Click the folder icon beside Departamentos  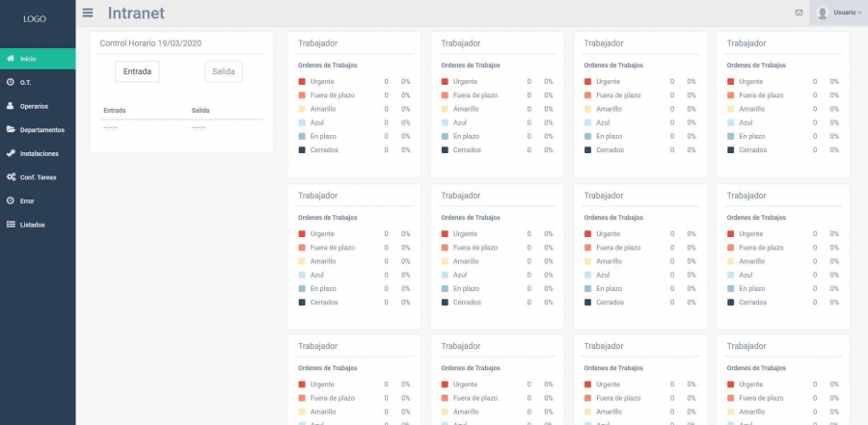10,129
